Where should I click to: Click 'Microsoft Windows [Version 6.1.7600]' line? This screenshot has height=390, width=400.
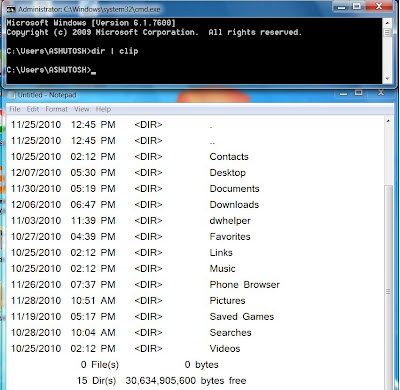click(x=91, y=23)
